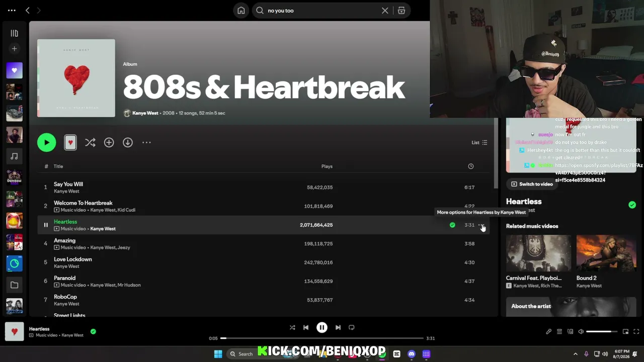This screenshot has width=644, height=362.
Task: Open more options for Heartless row
Action: 481,225
